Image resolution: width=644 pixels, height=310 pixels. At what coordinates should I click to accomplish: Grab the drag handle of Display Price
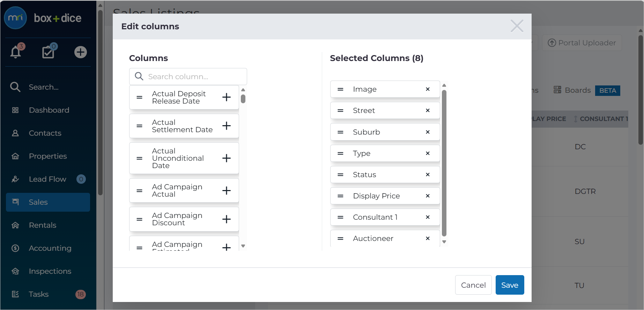click(x=340, y=196)
